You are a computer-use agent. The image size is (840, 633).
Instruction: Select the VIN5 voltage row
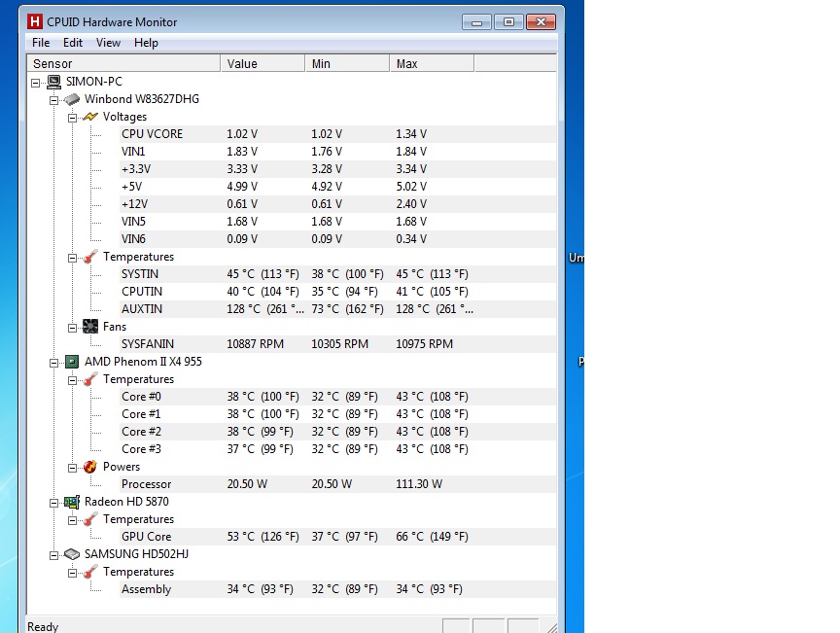click(338, 222)
